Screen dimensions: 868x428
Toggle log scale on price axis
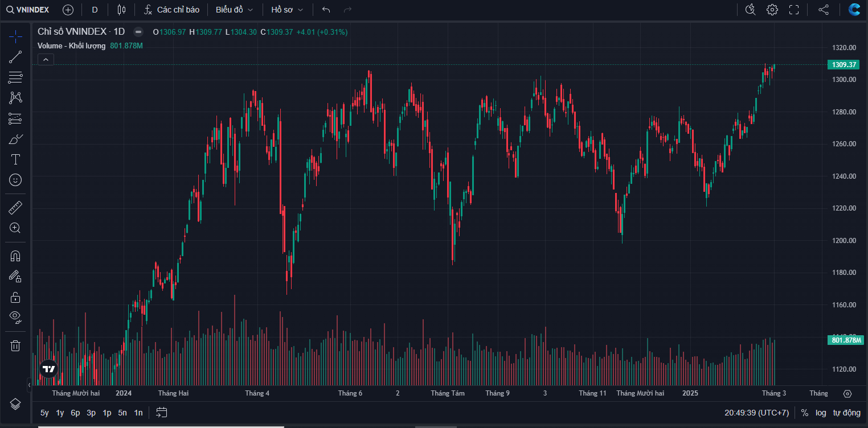(x=821, y=413)
